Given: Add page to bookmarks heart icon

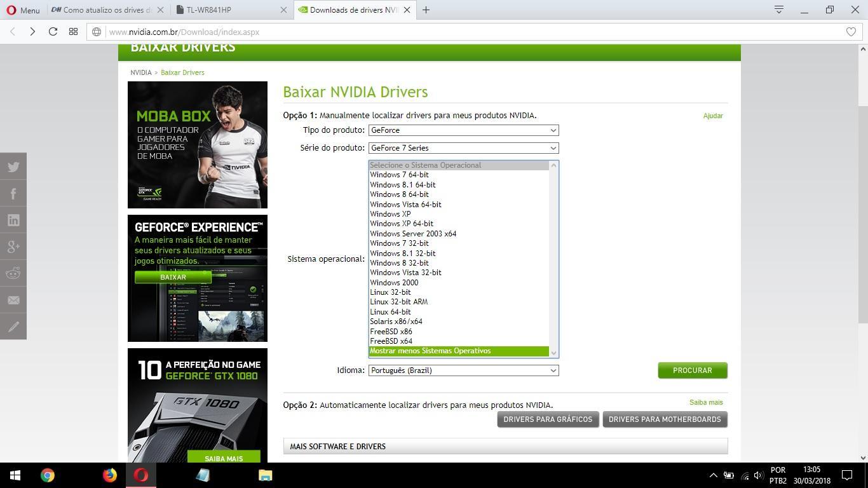Looking at the screenshot, I should point(851,32).
